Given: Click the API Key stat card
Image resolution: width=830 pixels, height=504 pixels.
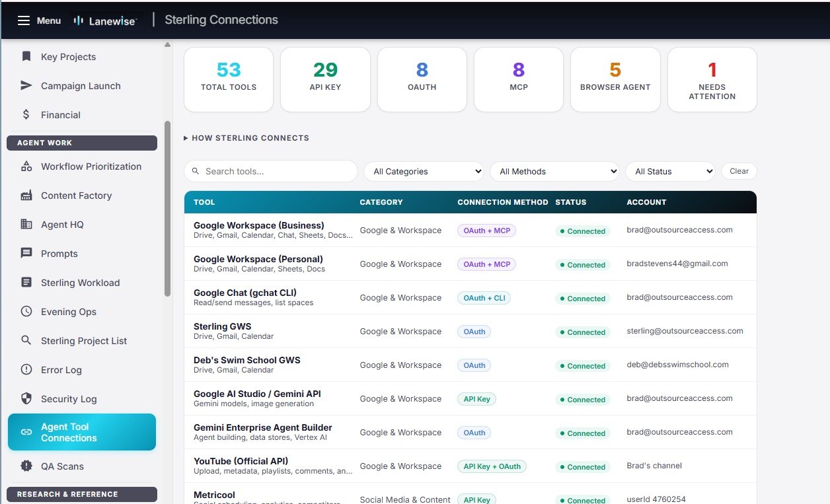Looking at the screenshot, I should 325,79.
